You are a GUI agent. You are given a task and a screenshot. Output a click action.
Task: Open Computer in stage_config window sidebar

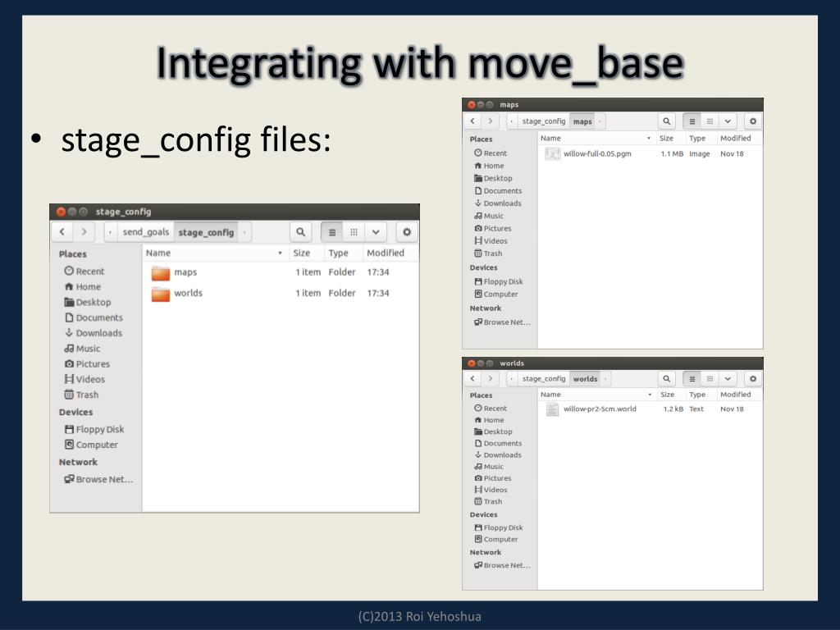pyautogui.click(x=90, y=445)
